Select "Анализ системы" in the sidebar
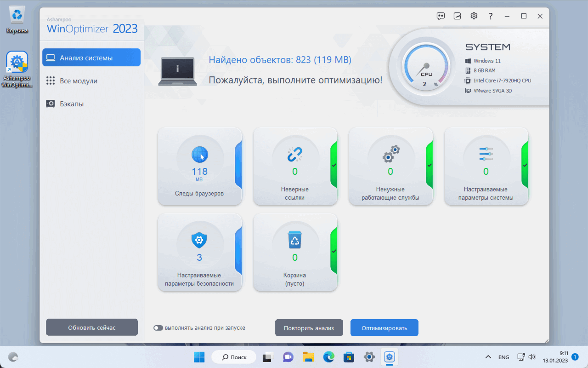Screen dimensions: 588x368 [x=91, y=57]
